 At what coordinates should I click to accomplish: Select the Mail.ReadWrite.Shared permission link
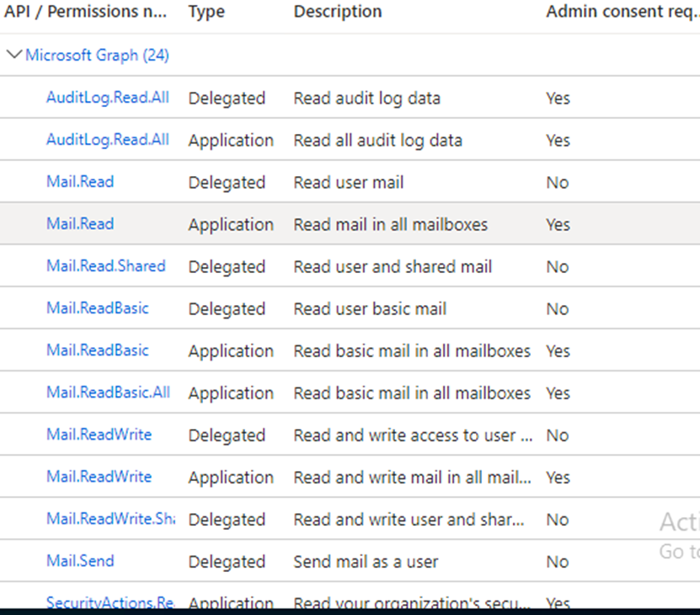pos(110,519)
